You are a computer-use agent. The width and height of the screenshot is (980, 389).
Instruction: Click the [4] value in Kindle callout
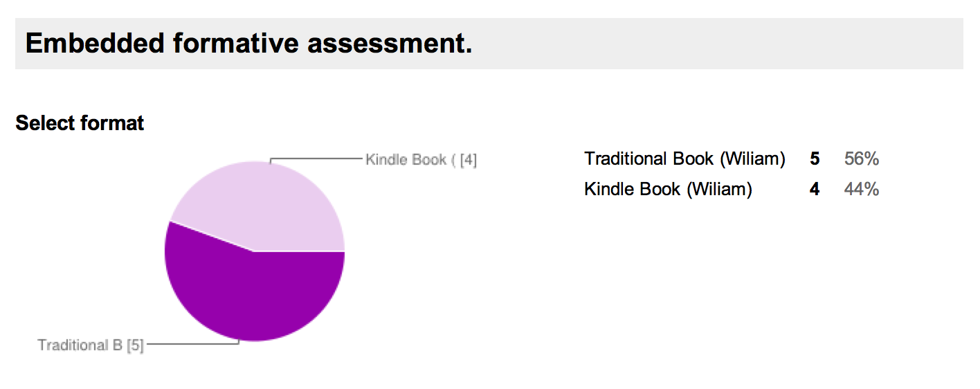[469, 160]
